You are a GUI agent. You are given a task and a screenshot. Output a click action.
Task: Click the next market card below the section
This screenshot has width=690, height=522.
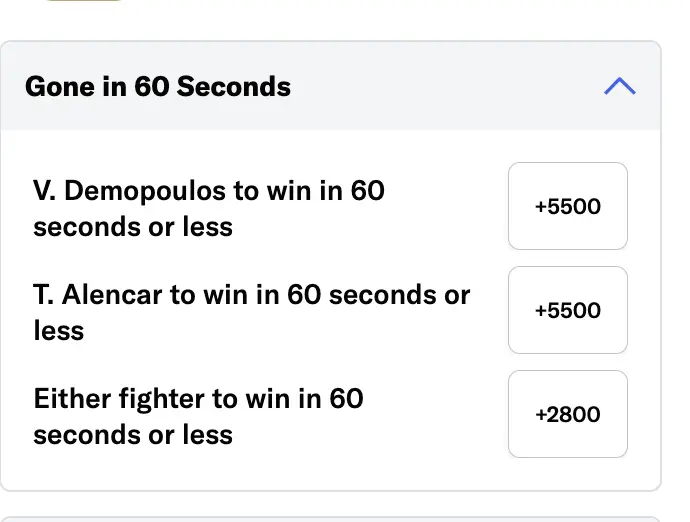(x=330, y=518)
